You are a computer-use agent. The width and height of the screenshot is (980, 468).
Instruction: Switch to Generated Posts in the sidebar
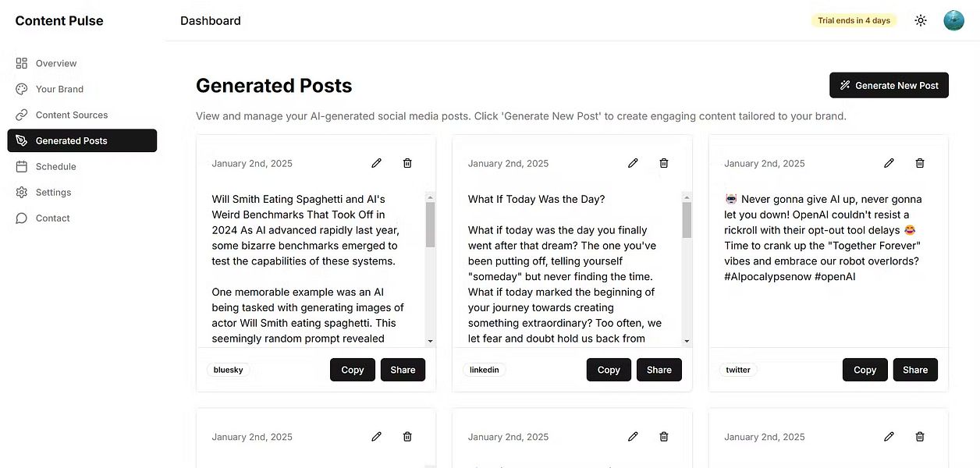click(71, 140)
